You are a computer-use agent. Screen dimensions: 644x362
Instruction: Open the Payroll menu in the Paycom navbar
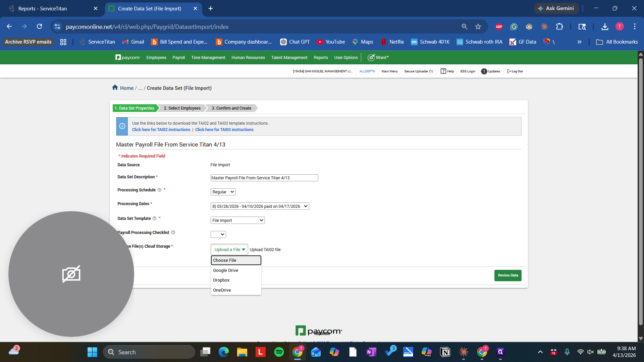click(x=178, y=57)
